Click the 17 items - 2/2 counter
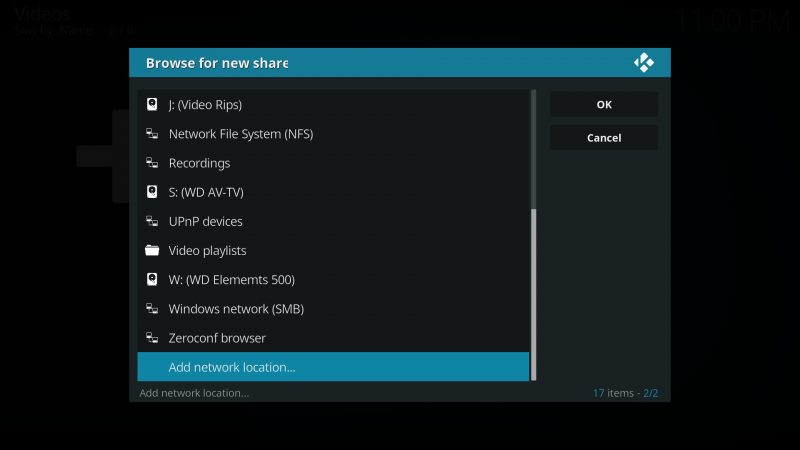 coord(625,393)
